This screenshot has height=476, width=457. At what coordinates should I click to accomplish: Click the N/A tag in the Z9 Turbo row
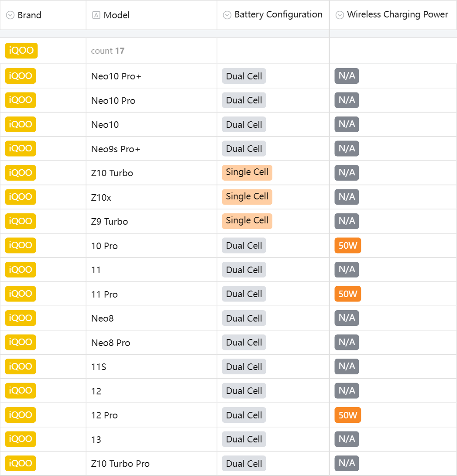tap(347, 221)
